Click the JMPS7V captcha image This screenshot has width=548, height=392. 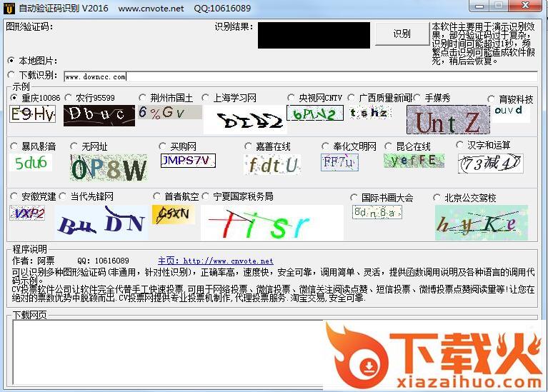(x=188, y=161)
